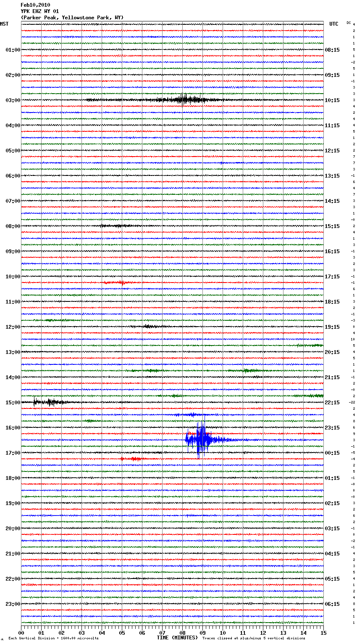Click the -22 DC offset value
Screen dimensions: 357x644
[x=352, y=402]
